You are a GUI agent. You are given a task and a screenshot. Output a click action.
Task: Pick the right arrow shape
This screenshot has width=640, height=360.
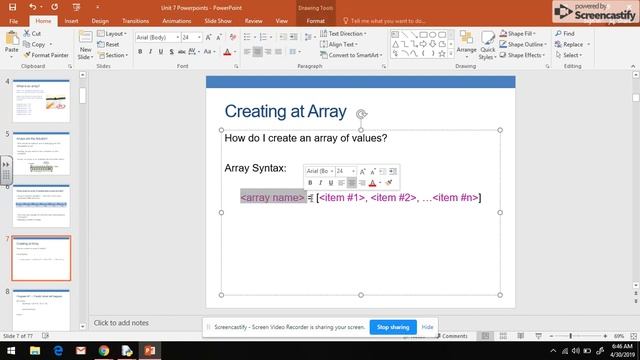[423, 44]
